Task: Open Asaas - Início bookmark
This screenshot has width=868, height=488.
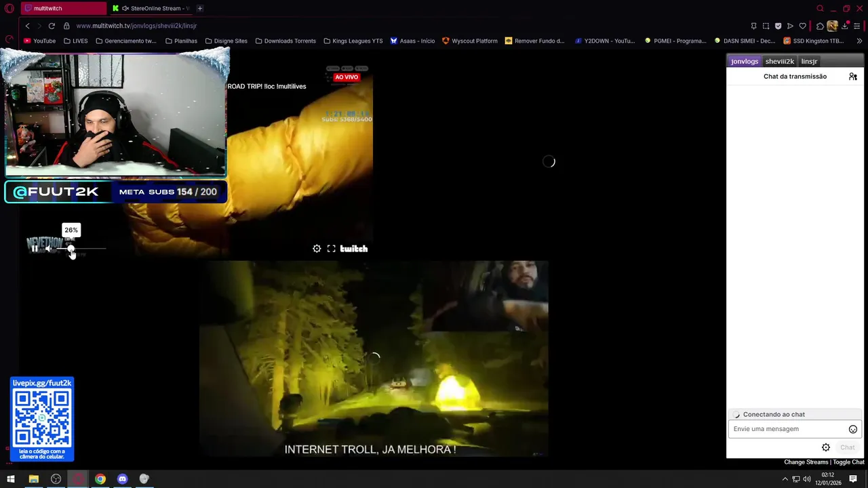Action: pos(412,41)
